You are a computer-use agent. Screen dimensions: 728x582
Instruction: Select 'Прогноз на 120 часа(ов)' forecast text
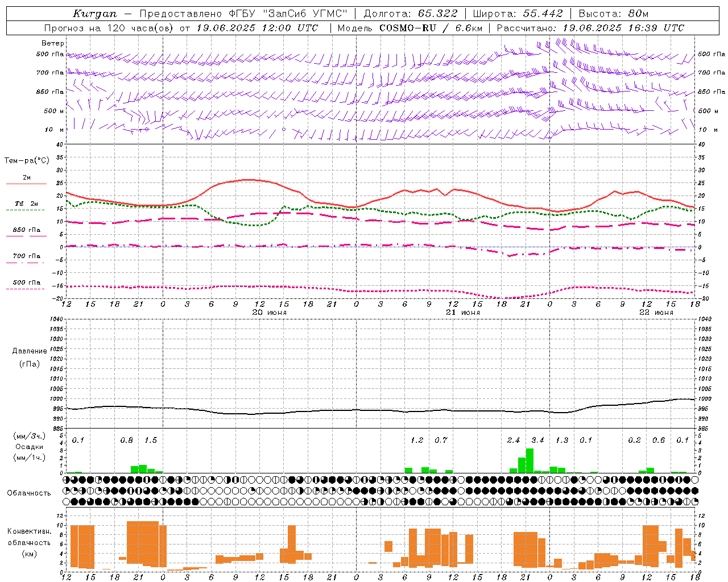point(109,28)
